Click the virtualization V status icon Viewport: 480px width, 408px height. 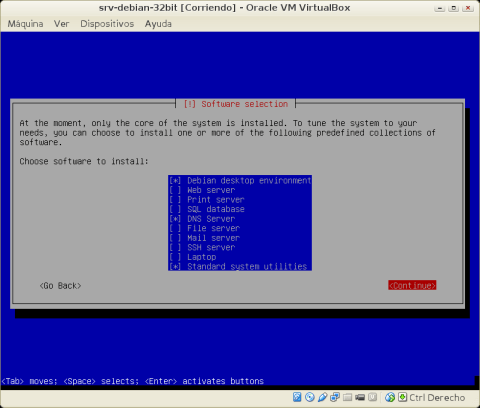click(x=372, y=397)
